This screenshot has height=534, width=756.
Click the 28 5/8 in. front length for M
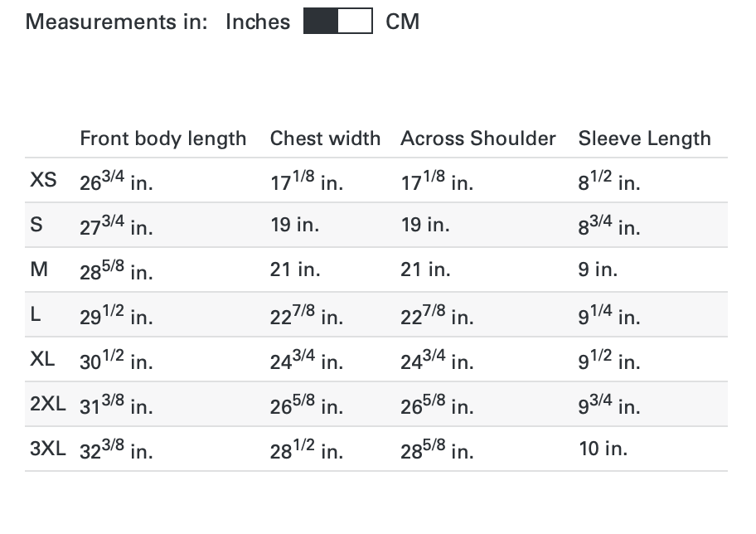click(116, 270)
